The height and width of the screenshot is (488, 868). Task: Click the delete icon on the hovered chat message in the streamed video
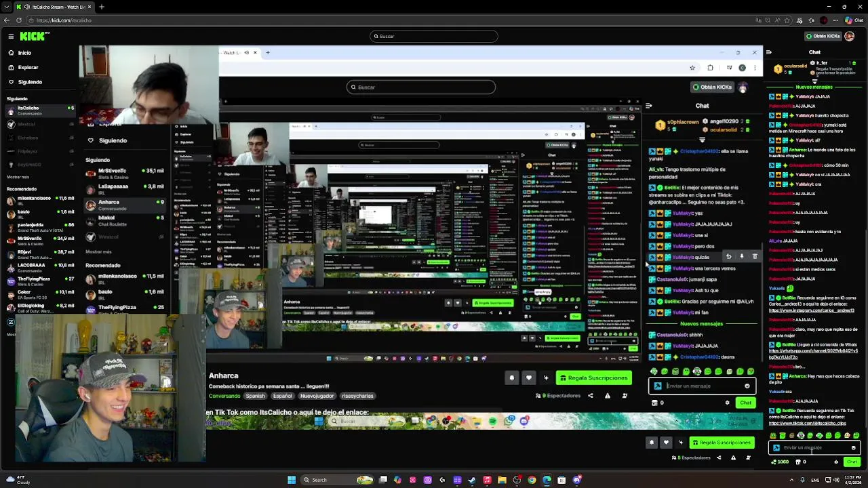pyautogui.click(x=755, y=257)
